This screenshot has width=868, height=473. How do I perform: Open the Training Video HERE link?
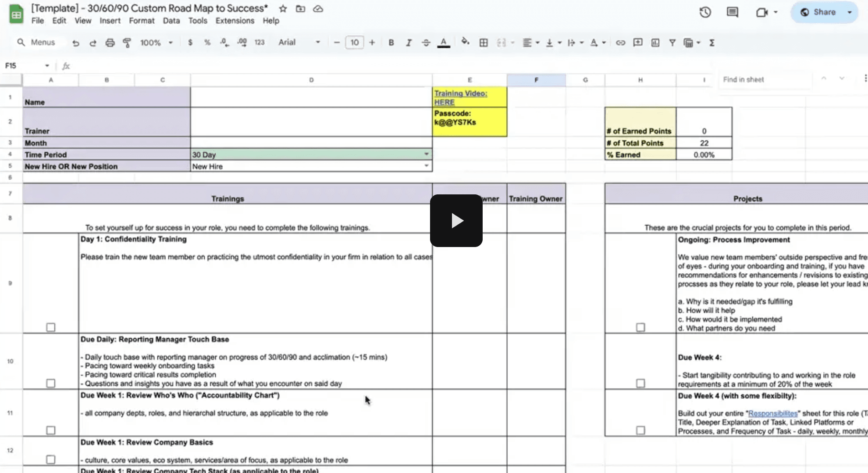[x=445, y=102]
